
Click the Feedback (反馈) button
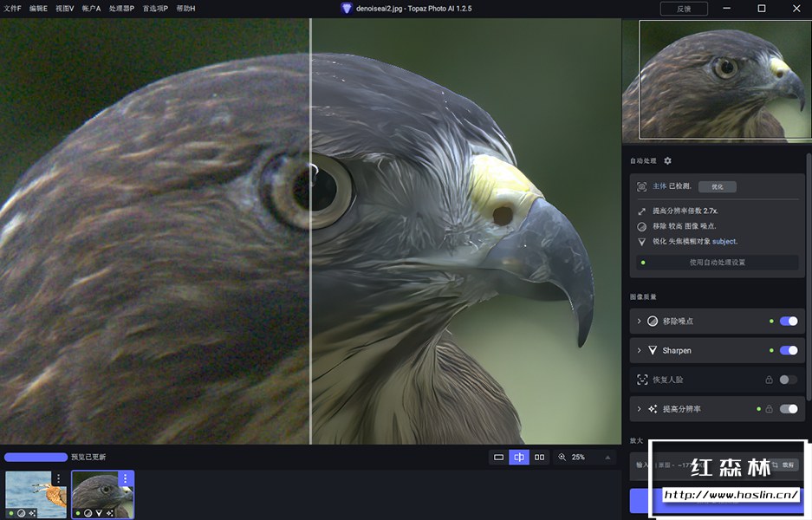click(684, 9)
